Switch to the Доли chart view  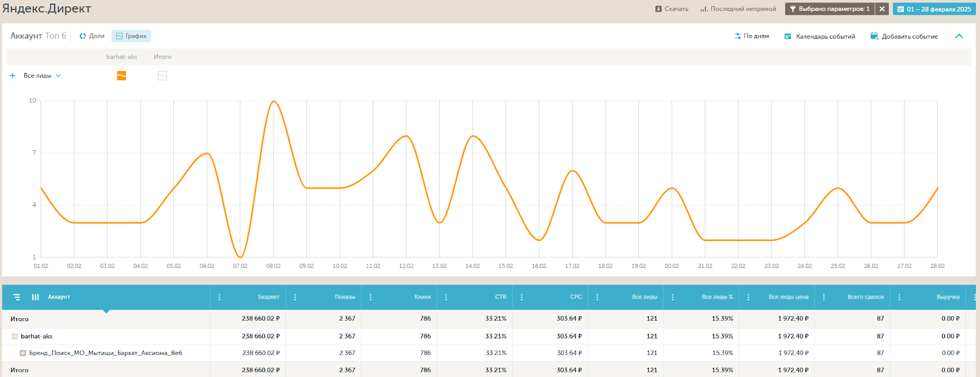click(x=92, y=36)
